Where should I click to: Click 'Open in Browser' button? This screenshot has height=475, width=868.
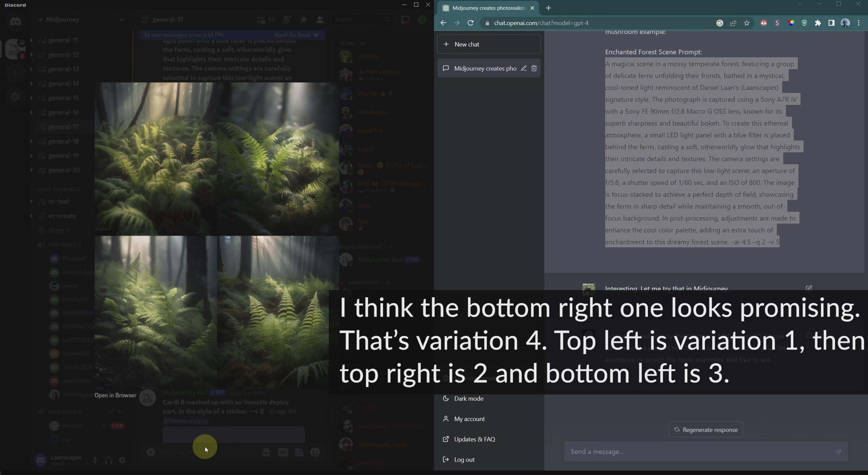115,395
